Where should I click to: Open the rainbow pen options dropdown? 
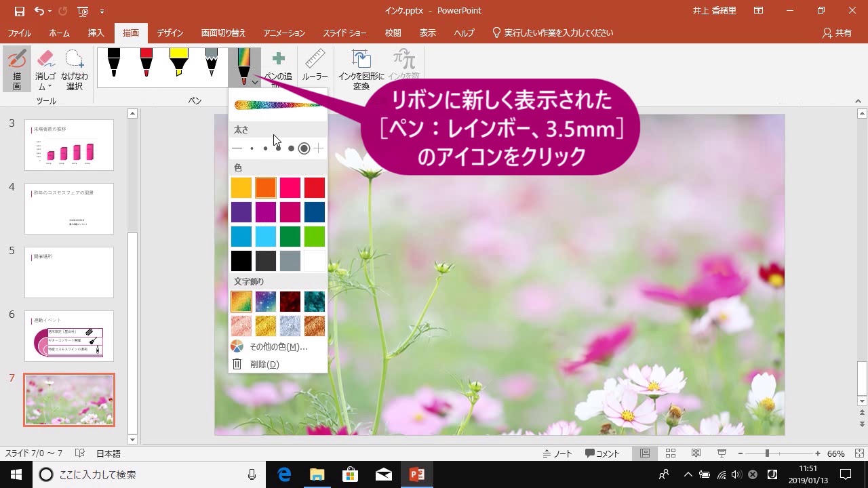coord(255,81)
